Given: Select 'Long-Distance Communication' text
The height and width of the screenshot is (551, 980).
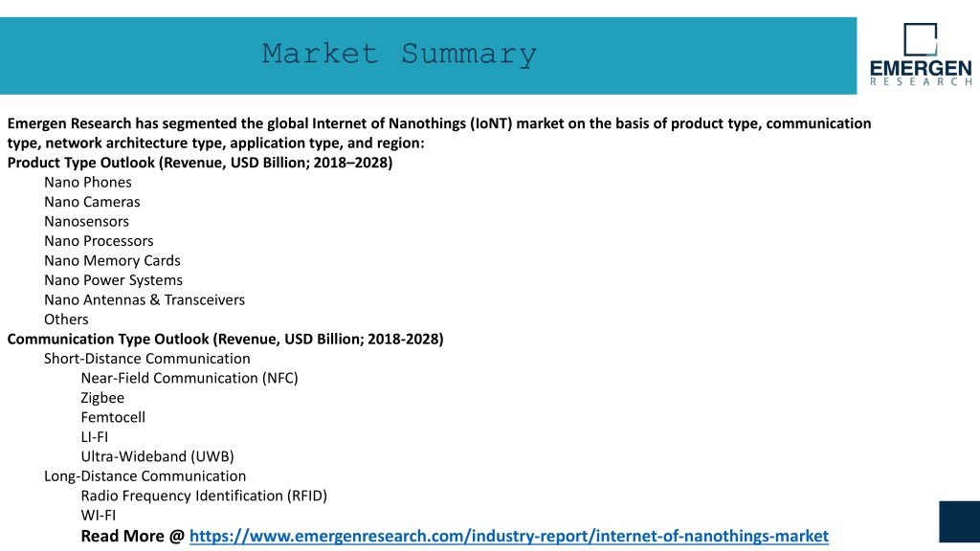Looking at the screenshot, I should 145,476.
